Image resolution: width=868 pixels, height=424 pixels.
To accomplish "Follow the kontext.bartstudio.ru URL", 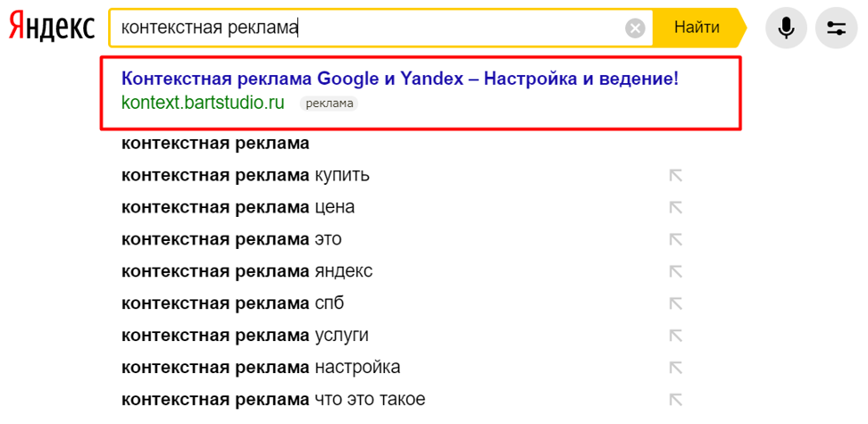I will click(203, 103).
